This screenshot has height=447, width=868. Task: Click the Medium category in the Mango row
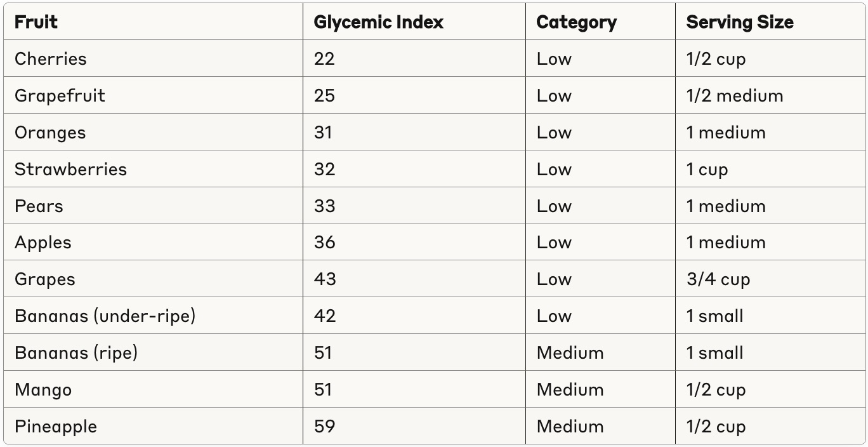[570, 390]
